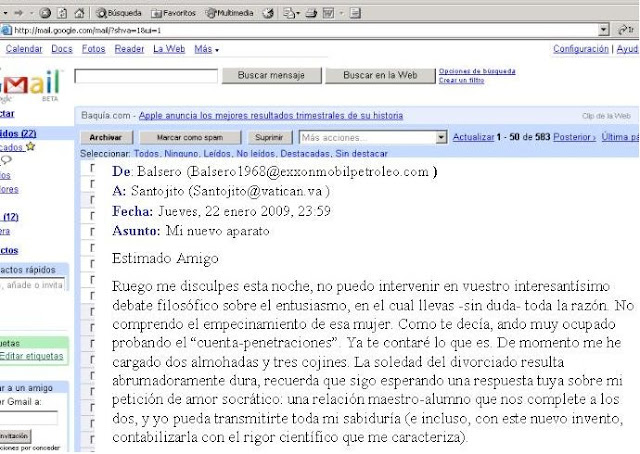Open Recibidos (22) inbox folder
This screenshot has width=640, height=454.
point(18,133)
